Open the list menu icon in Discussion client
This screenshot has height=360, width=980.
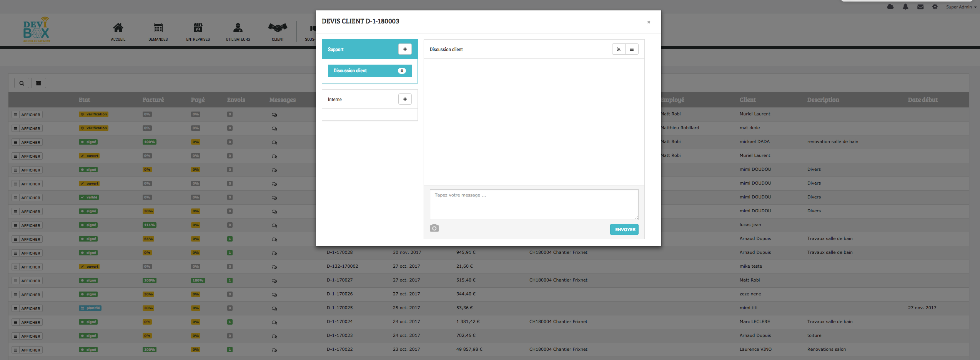(632, 49)
